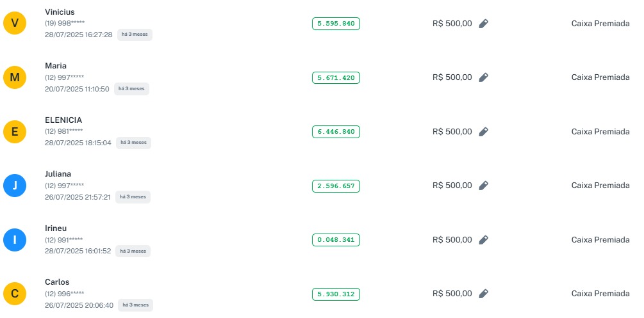Select Irineu's blue I avatar
The image size is (644, 318).
click(15, 240)
